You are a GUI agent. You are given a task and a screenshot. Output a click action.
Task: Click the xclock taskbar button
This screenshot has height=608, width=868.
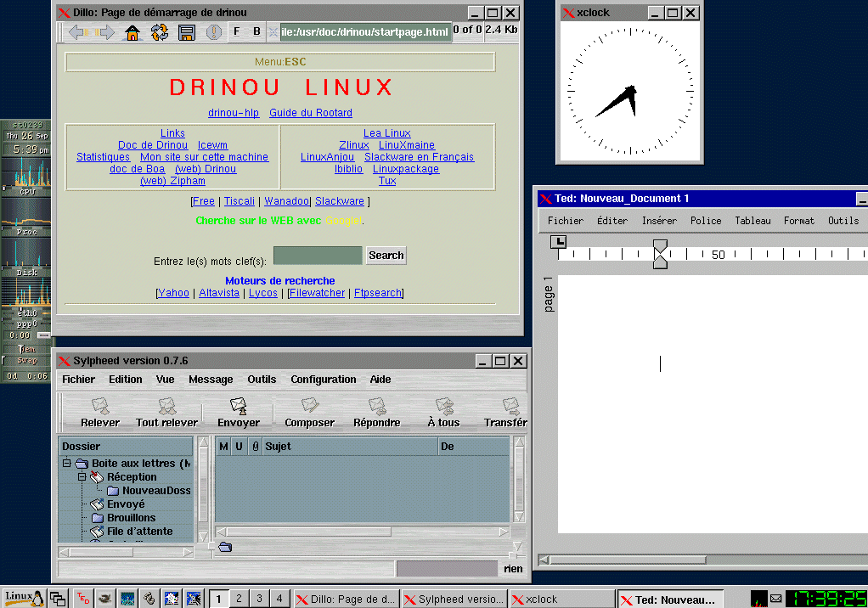coord(562,599)
